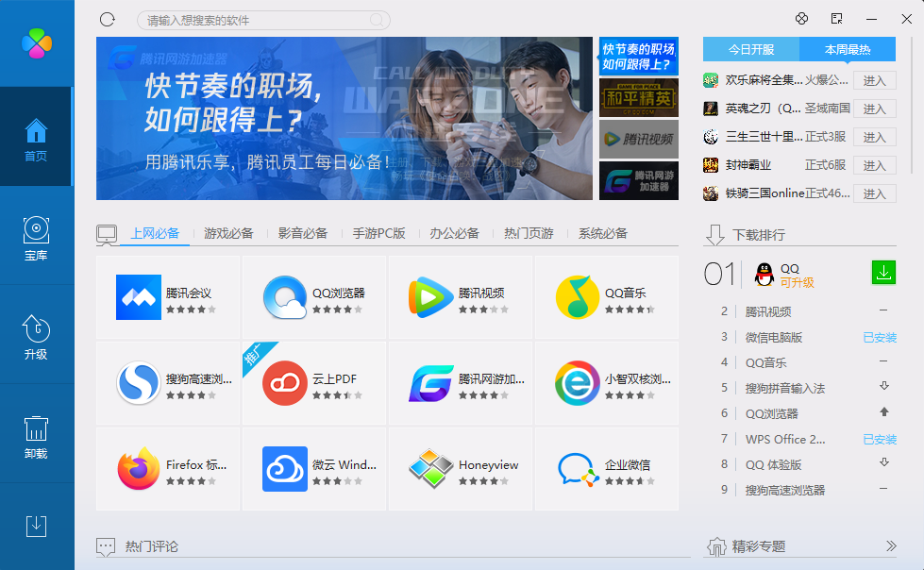
Task: Select the 腾讯网游加速器 banner thumbnail
Action: coord(639,180)
